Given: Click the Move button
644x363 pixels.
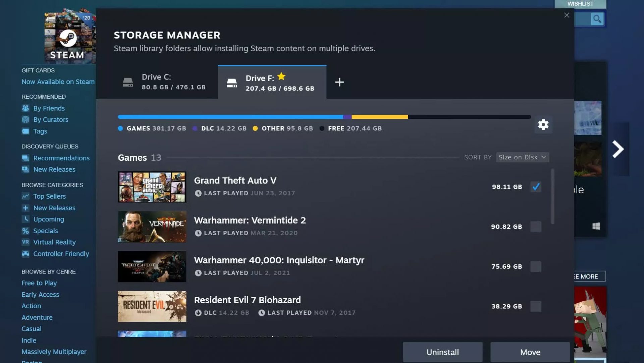Looking at the screenshot, I should tap(530, 352).
